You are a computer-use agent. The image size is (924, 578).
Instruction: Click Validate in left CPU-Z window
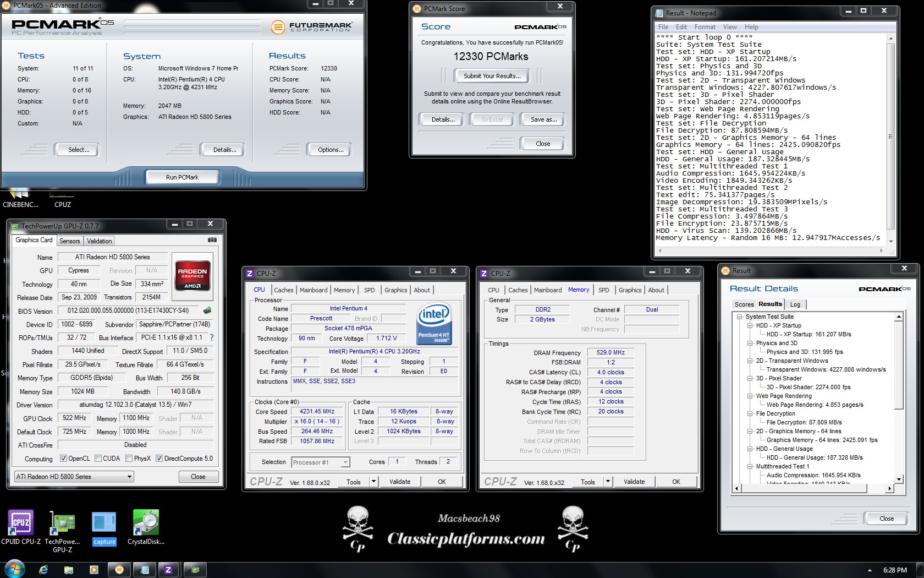pyautogui.click(x=400, y=482)
